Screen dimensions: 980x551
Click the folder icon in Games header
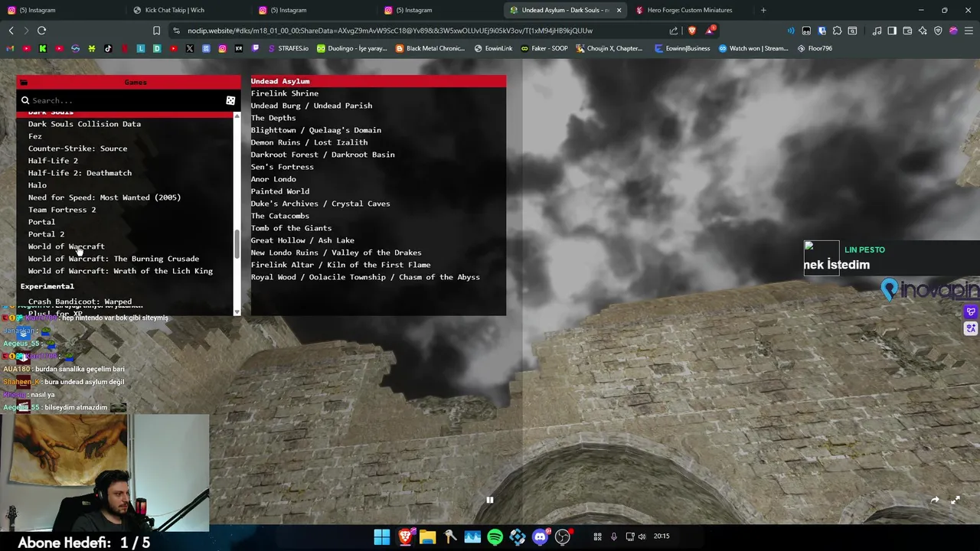24,82
